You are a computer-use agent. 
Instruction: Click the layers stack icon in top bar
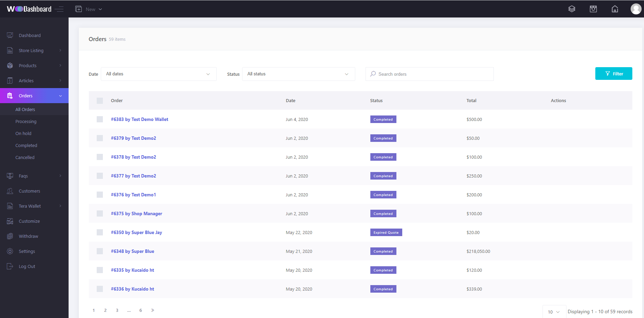572,9
